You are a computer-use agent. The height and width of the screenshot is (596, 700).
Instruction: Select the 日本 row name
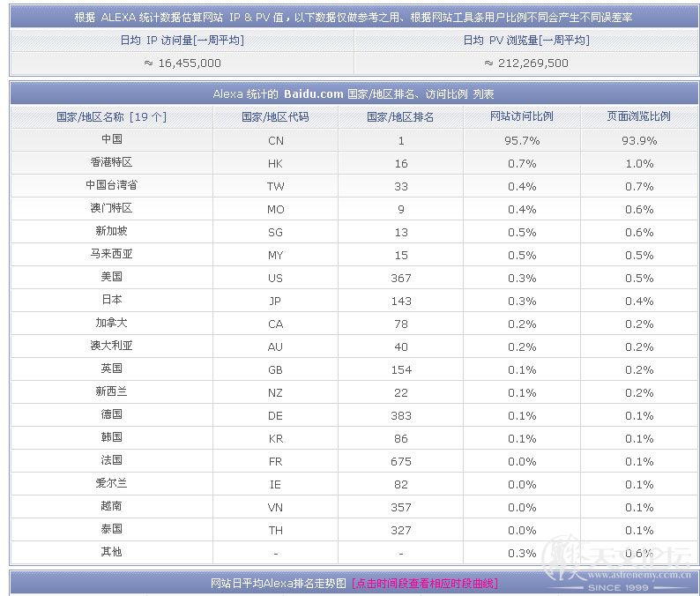pos(112,300)
